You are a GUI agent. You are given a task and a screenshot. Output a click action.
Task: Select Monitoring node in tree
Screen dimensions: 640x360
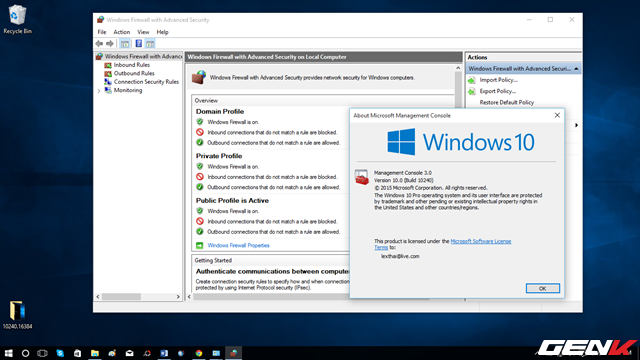(x=128, y=90)
